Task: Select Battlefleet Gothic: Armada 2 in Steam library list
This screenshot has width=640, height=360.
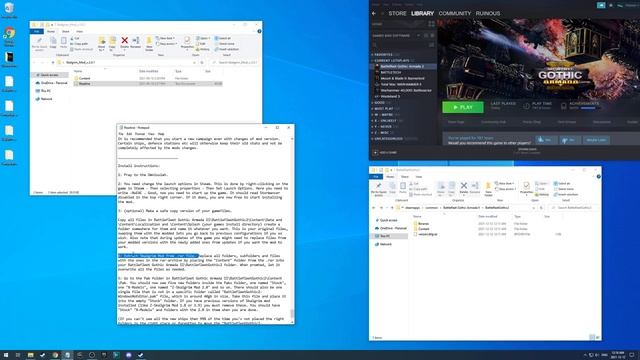Action: (x=402, y=66)
